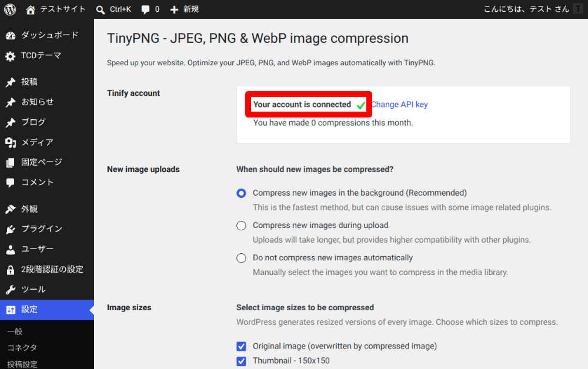Click the green connected checkmark

point(361,105)
